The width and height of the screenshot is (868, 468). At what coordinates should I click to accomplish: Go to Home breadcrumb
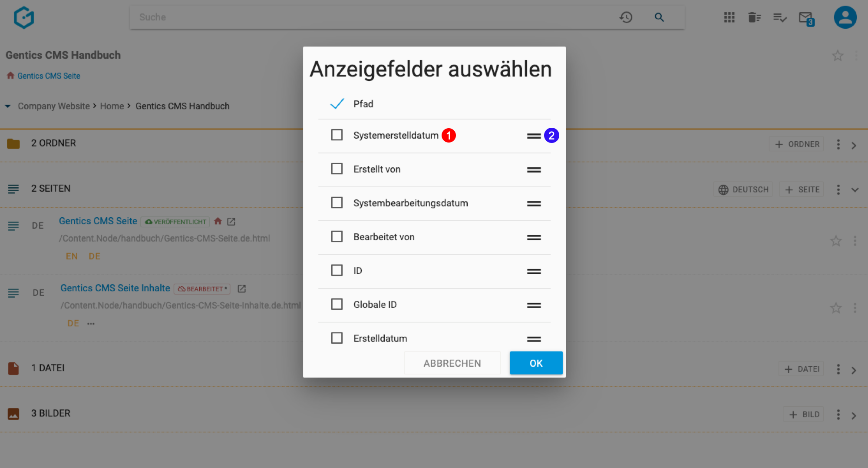click(x=112, y=106)
